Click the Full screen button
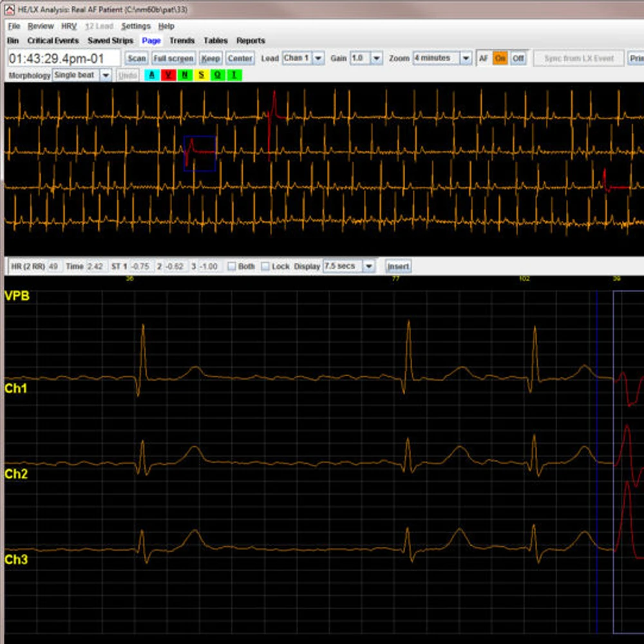644x644 pixels. click(x=173, y=58)
